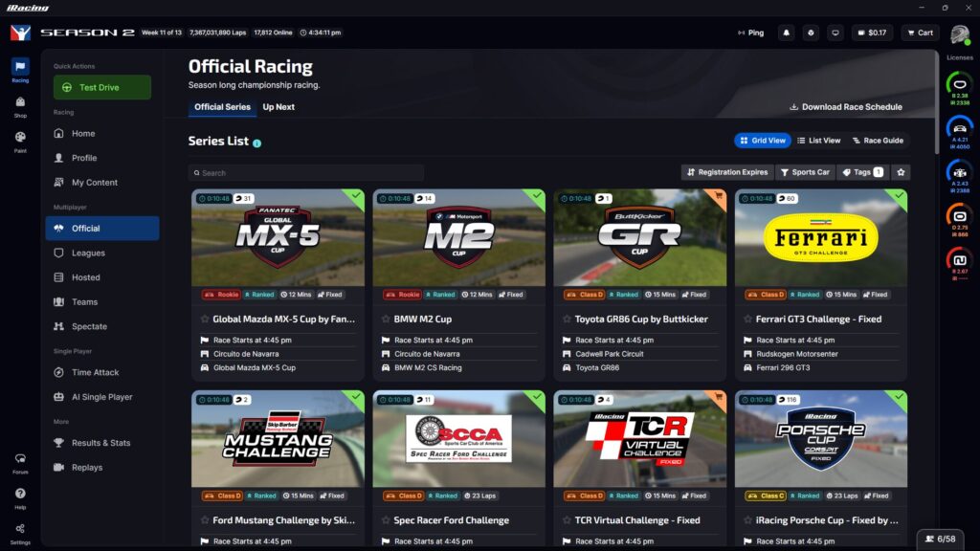Image resolution: width=980 pixels, height=551 pixels.
Task: Favorite the TCR Virtual Challenge star
Action: pos(567,519)
